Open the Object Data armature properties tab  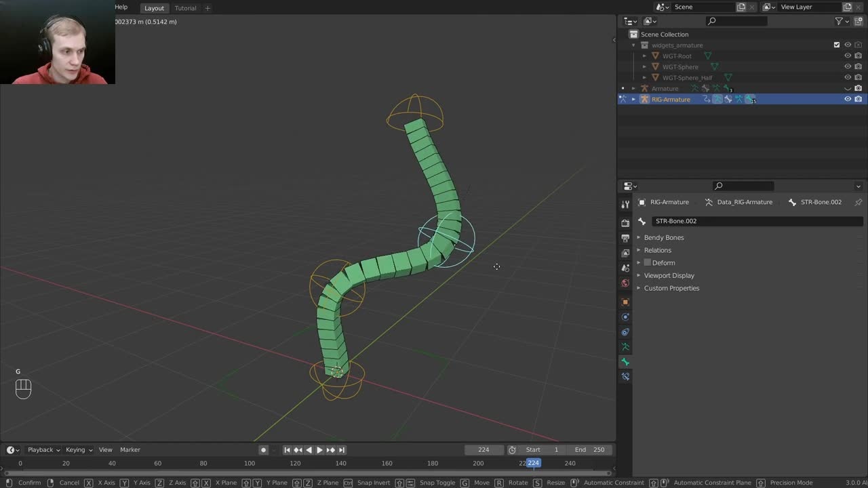point(625,347)
